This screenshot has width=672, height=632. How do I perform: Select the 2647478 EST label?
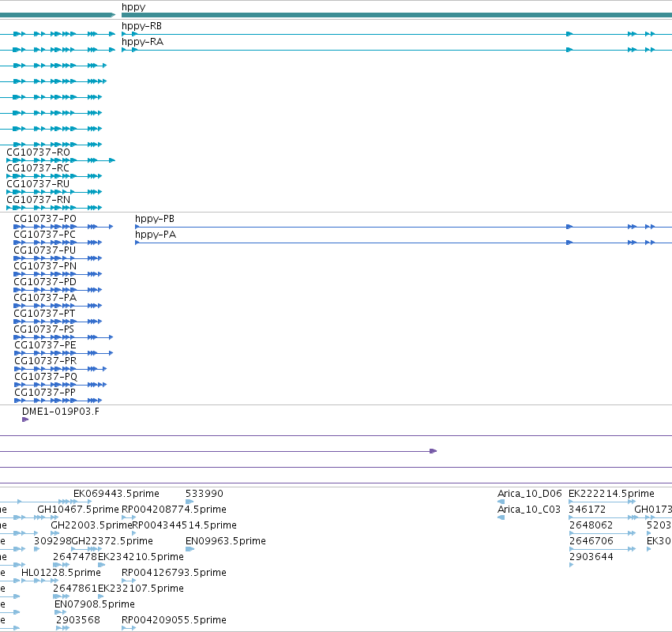coord(75,558)
